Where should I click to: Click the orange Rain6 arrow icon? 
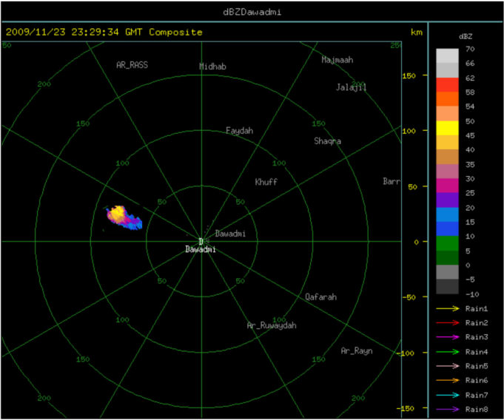click(448, 381)
